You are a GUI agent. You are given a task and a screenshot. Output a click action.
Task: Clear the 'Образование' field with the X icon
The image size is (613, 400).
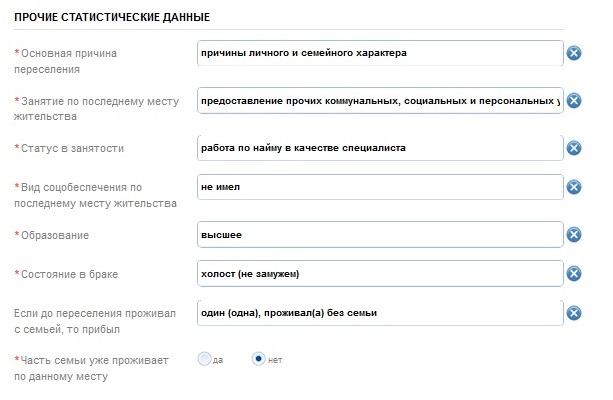(x=574, y=235)
